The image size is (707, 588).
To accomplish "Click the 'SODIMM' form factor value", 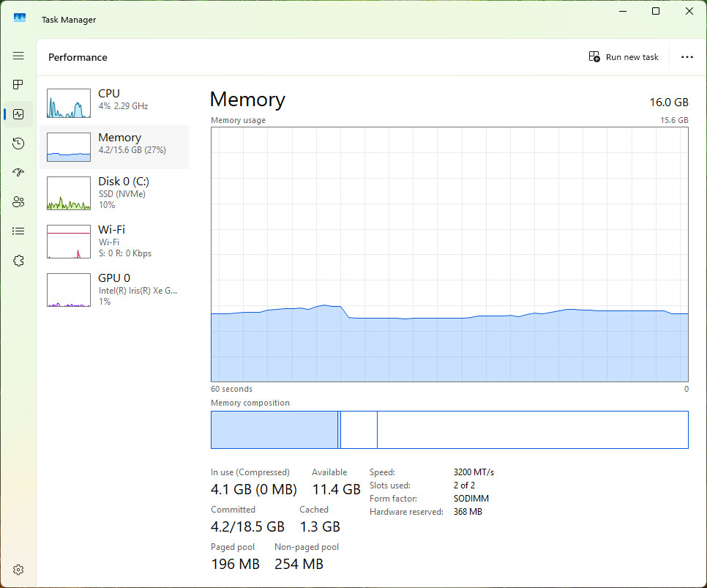I will pyautogui.click(x=471, y=498).
